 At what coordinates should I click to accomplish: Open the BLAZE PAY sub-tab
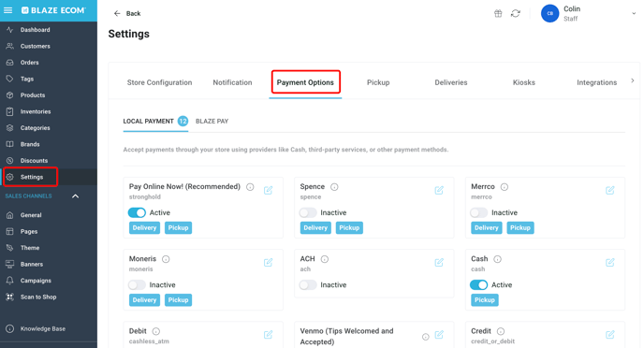212,121
